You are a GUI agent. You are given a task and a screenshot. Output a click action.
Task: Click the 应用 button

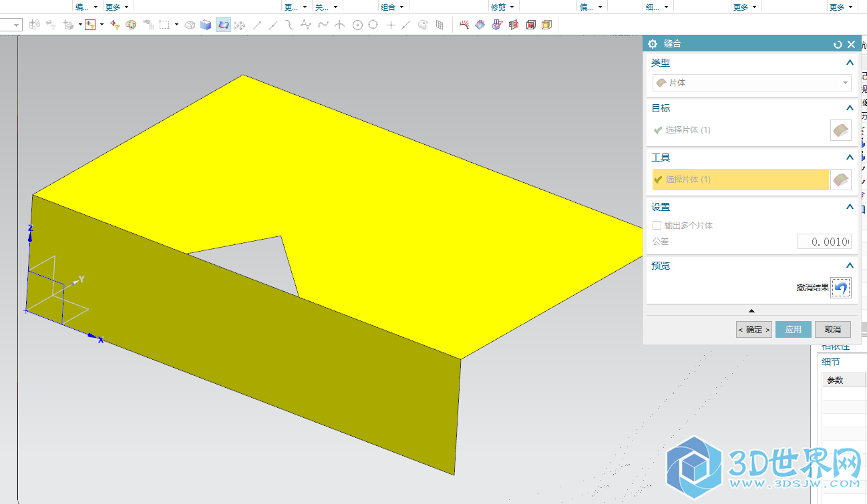[793, 330]
